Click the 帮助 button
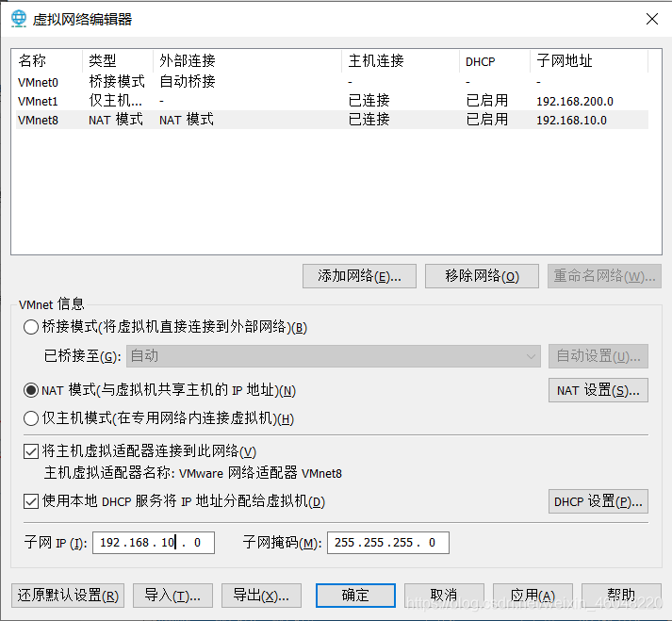 point(621,596)
